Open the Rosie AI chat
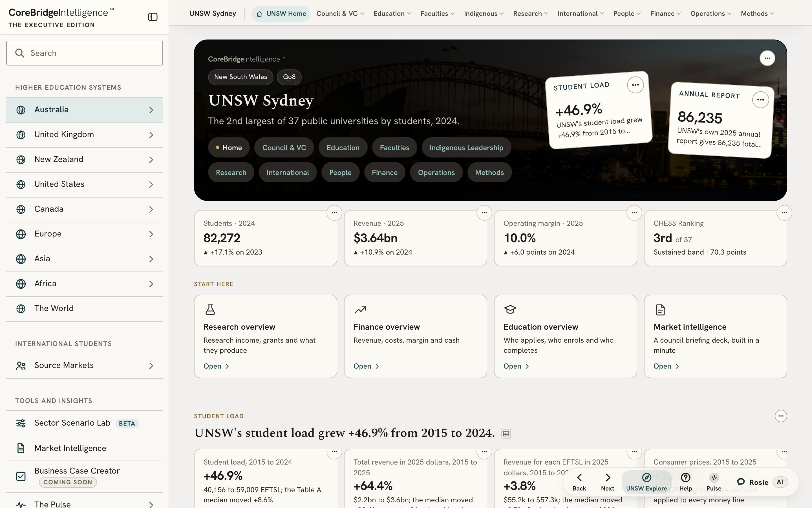The height and width of the screenshot is (508, 812). pyautogui.click(x=762, y=482)
